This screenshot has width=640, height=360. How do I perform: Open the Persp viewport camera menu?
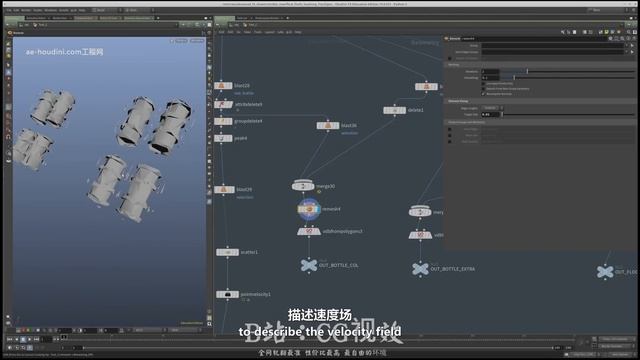[x=181, y=41]
